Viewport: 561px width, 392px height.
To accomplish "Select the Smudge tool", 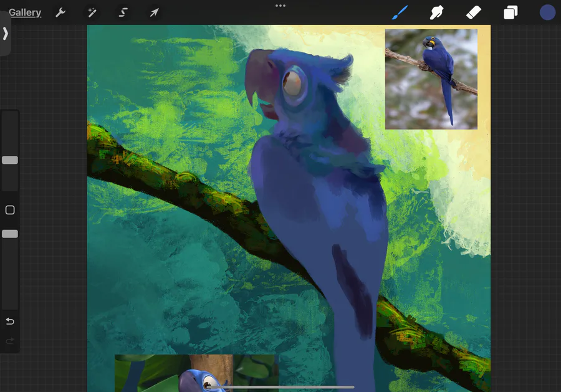I will 437,12.
